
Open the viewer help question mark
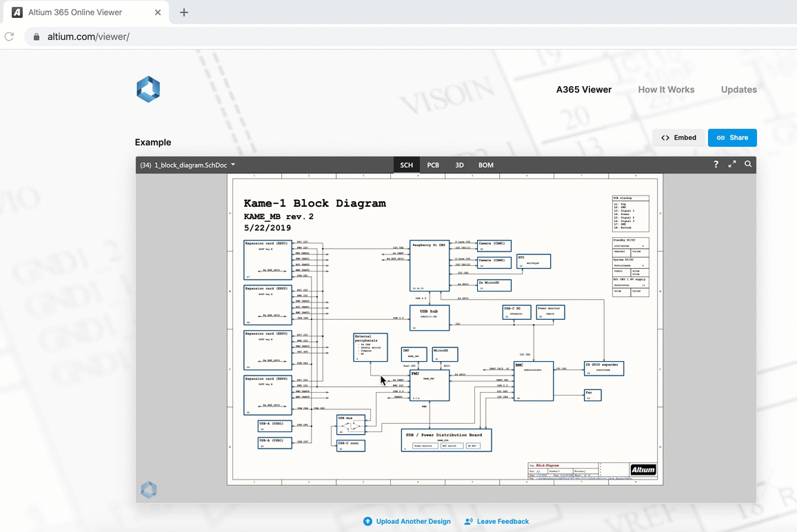coord(716,165)
